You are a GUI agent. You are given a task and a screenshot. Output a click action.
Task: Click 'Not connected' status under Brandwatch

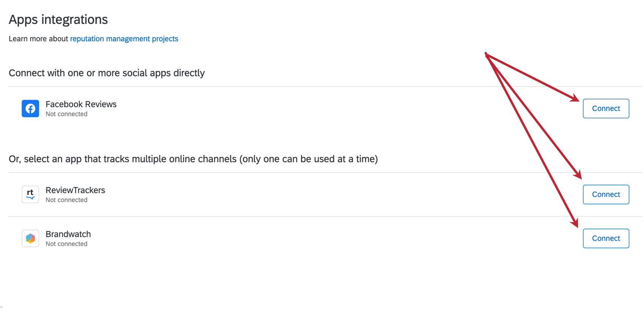click(x=66, y=244)
